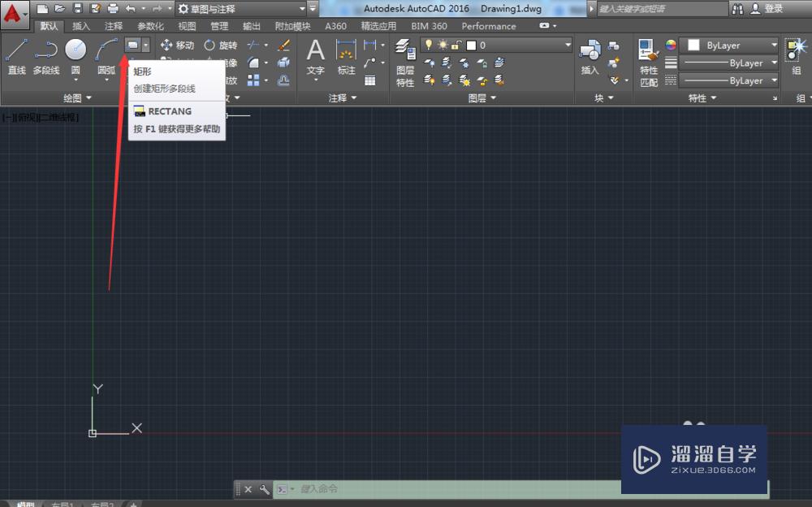
Task: Click the Insert block (插入) icon
Action: tap(590, 57)
